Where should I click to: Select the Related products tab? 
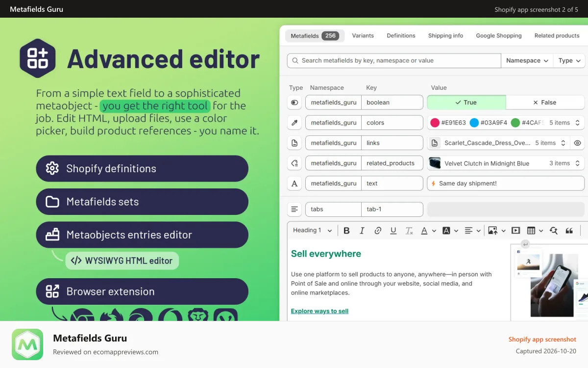point(557,36)
